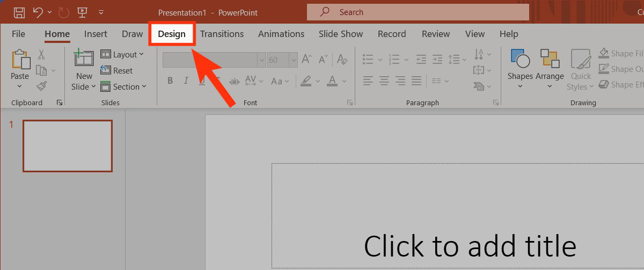Open the Insert tab

click(96, 34)
